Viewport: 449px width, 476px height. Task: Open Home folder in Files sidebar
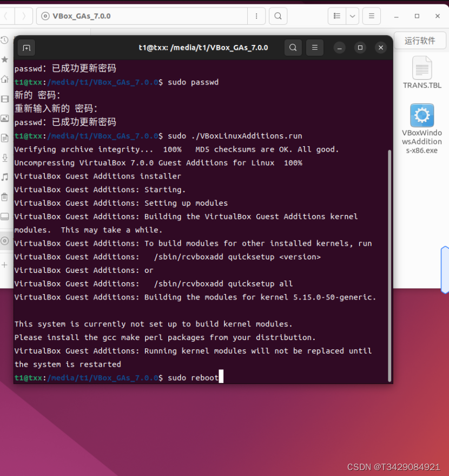[4, 79]
